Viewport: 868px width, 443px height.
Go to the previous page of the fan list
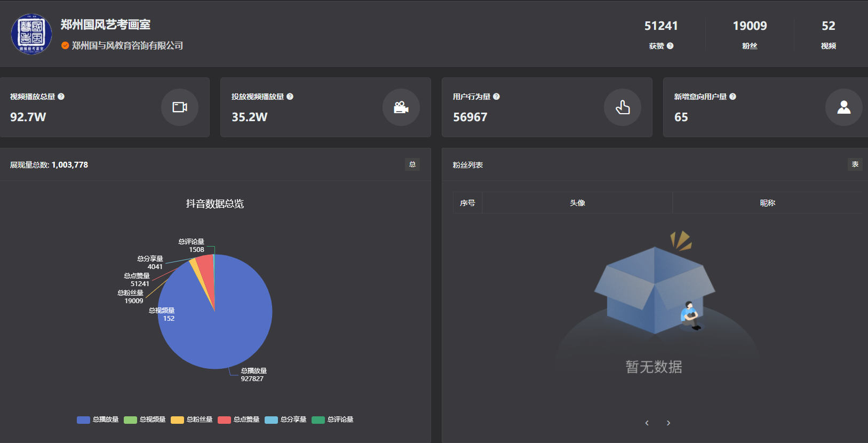click(x=647, y=423)
